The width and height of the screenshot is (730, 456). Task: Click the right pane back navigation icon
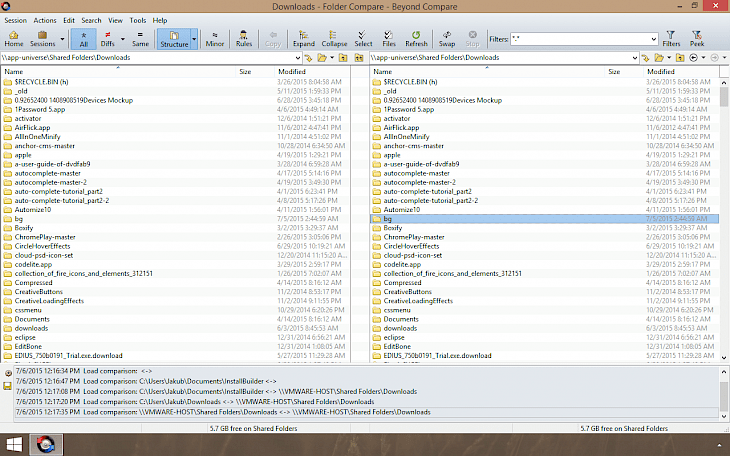pos(693,58)
